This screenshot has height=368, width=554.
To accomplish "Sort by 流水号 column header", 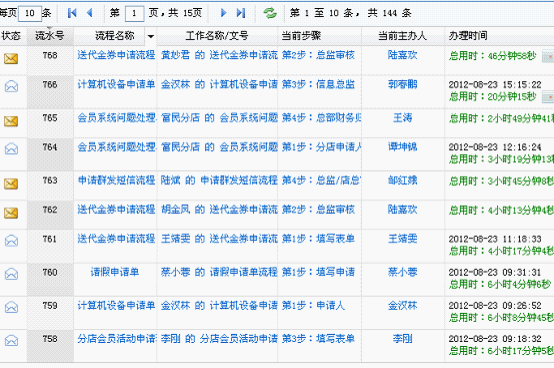I will (50, 36).
